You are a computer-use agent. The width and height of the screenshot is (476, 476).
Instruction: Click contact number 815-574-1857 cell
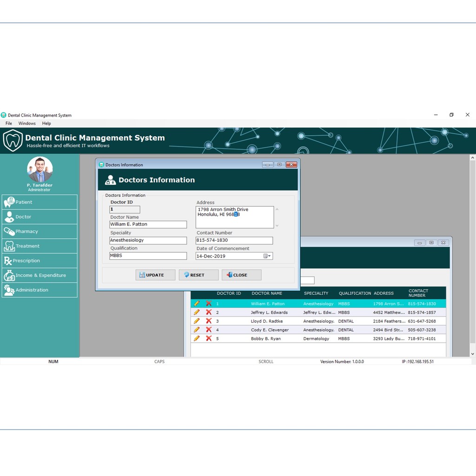tap(422, 312)
